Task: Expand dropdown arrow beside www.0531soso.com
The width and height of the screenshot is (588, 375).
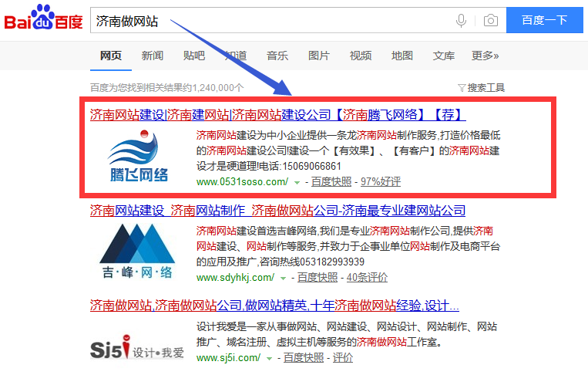Action: [x=297, y=183]
